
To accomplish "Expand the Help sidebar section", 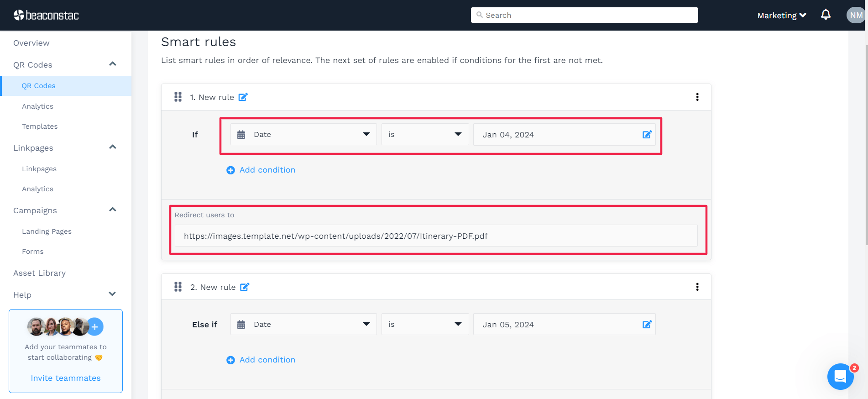I will point(112,294).
